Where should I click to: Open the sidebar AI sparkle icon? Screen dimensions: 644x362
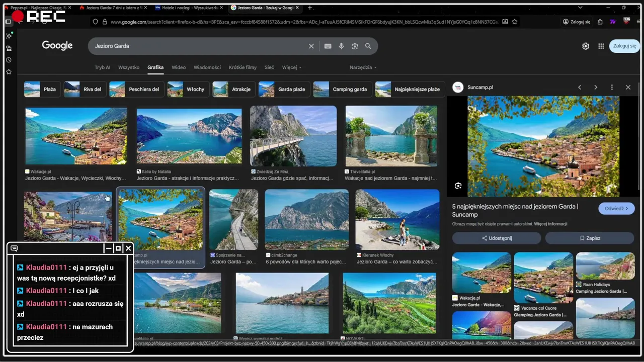point(9,36)
